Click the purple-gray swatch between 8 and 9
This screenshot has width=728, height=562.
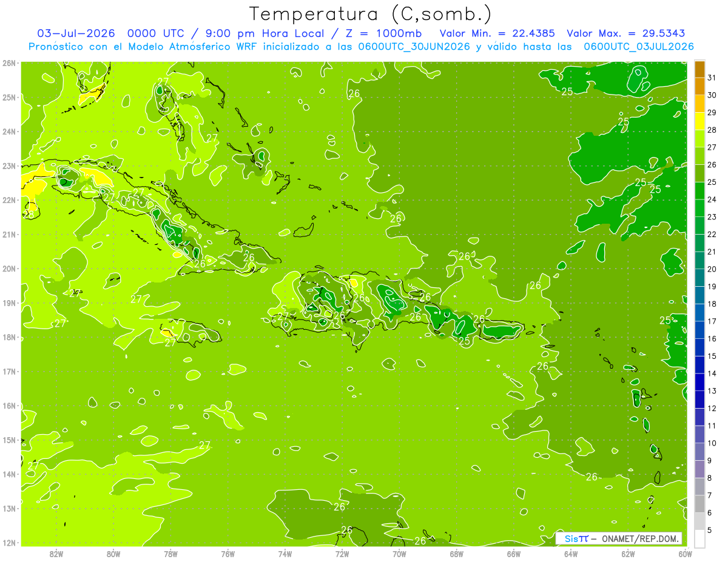tap(699, 469)
